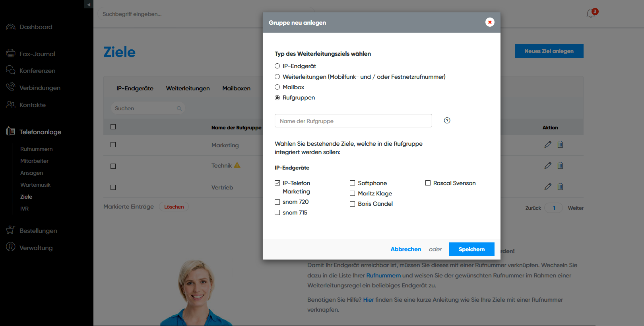Choose the IP-Endgerät radio option
The height and width of the screenshot is (326, 644).
pyautogui.click(x=277, y=66)
